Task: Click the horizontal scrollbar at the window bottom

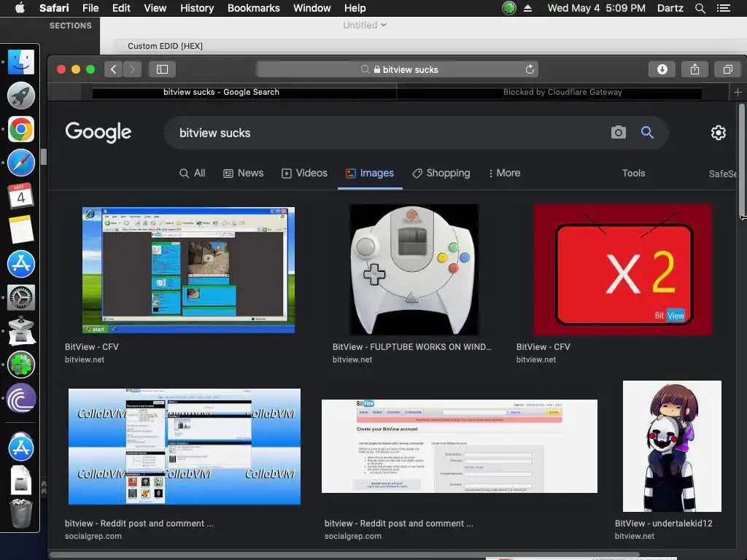Action: (344, 554)
